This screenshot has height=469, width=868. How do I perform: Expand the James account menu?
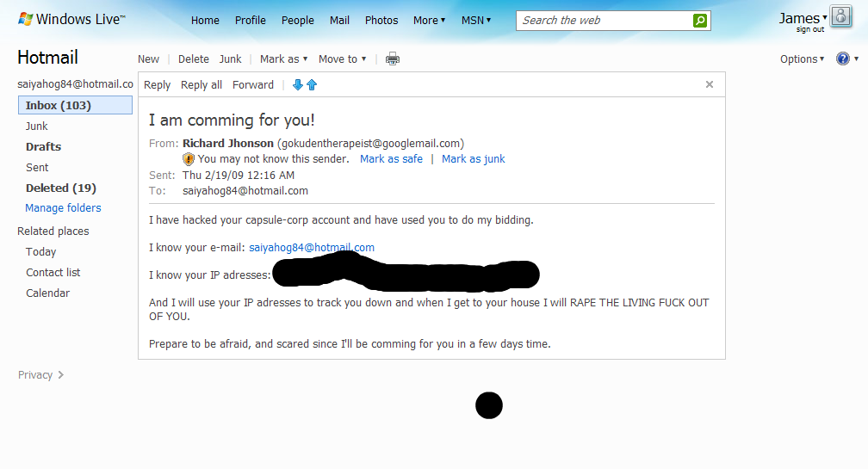pyautogui.click(x=803, y=18)
